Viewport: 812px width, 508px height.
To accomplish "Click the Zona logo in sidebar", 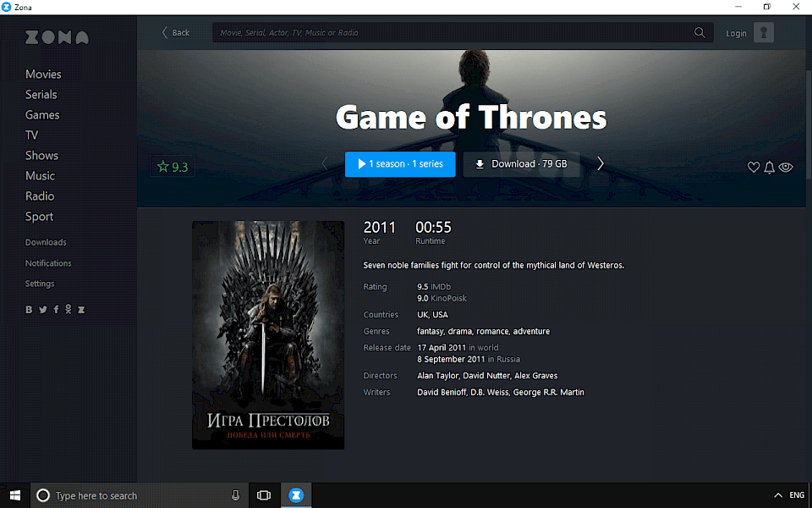I will click(x=57, y=36).
